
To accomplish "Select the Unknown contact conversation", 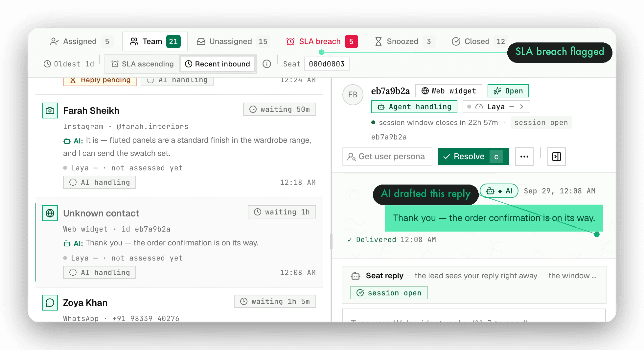I will tap(179, 242).
